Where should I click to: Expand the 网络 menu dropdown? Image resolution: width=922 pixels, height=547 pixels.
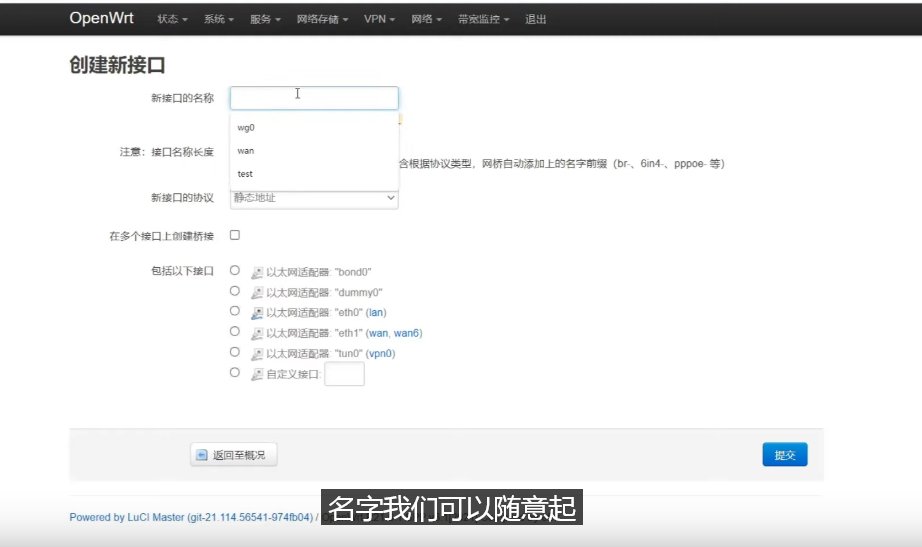coord(426,19)
